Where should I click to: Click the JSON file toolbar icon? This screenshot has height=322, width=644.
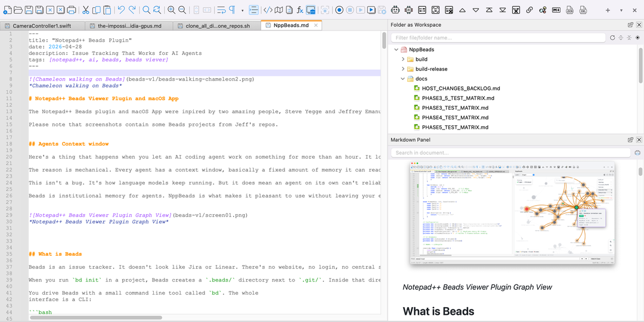pos(569,10)
